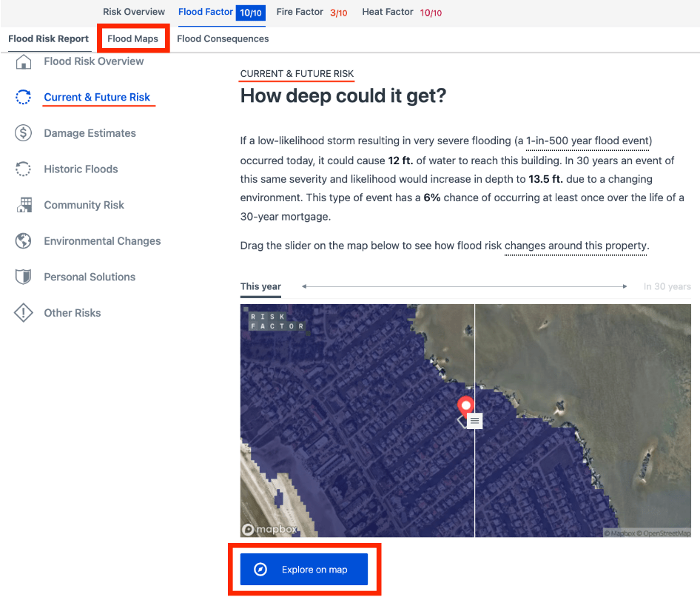This screenshot has width=700, height=614.
Task: Click the 'changes around this property' link
Action: tap(576, 246)
